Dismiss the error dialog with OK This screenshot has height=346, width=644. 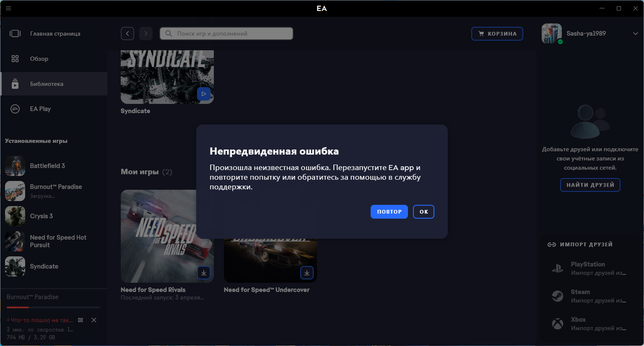click(x=423, y=212)
